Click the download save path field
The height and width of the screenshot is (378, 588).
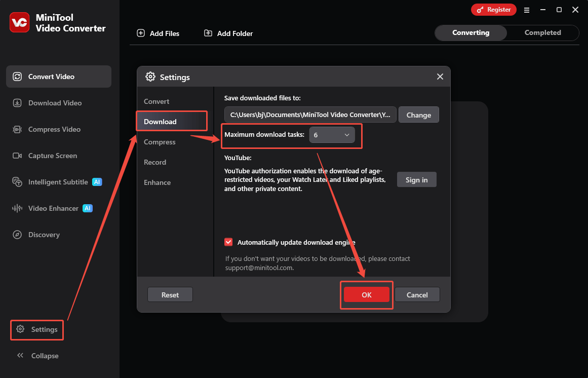[x=310, y=115]
